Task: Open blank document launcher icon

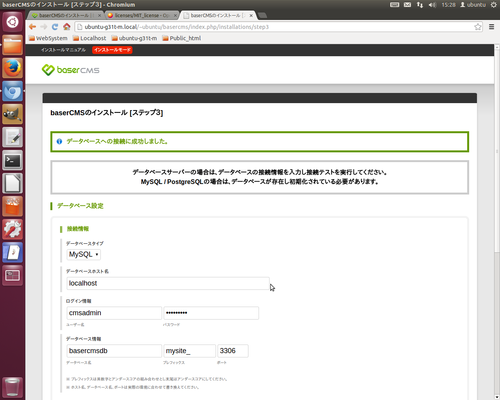Action: 13,183
